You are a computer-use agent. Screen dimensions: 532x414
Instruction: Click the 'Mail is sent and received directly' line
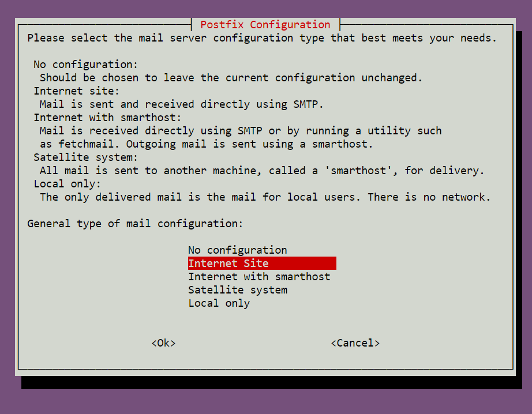pos(182,104)
